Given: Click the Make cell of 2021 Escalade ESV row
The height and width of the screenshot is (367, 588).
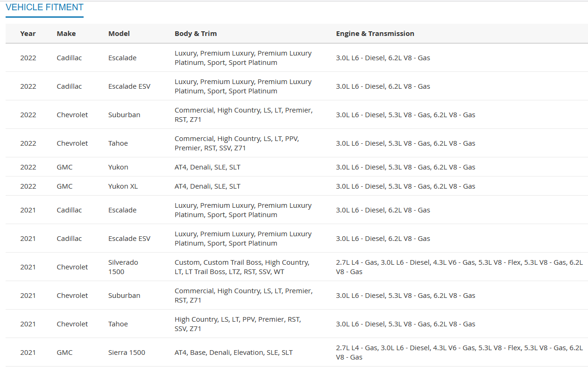Looking at the screenshot, I should point(69,239).
